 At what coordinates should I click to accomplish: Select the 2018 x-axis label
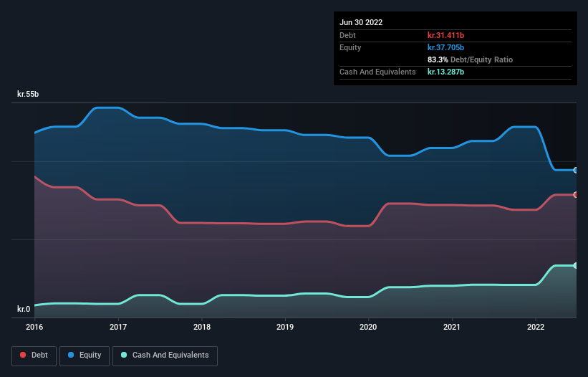point(202,327)
